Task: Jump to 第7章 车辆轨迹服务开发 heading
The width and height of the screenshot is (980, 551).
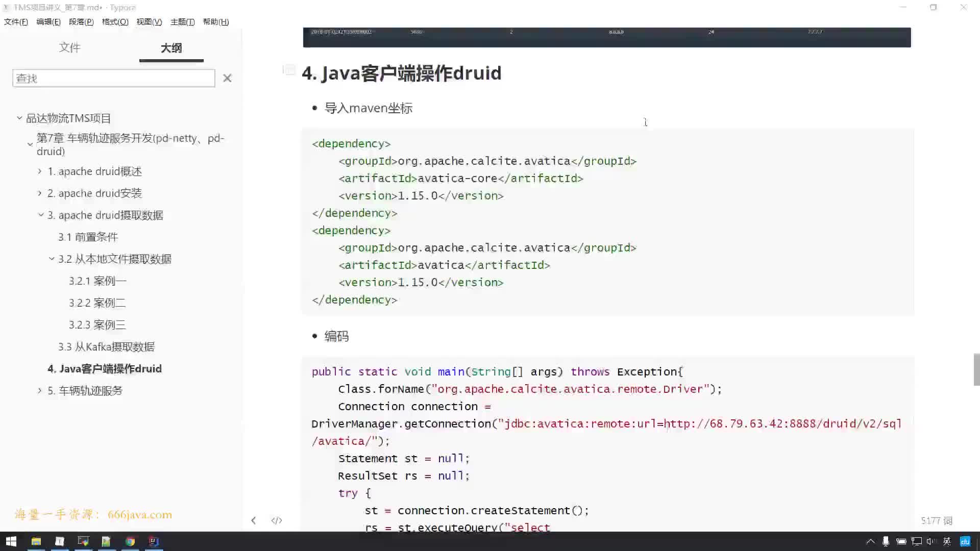Action: [130, 144]
